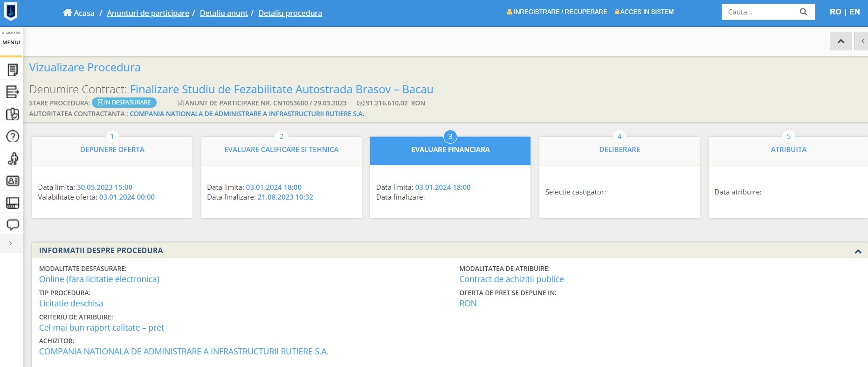Open Anunturi de participare breadcrumb
Screen dimensions: 868x367
click(x=148, y=13)
